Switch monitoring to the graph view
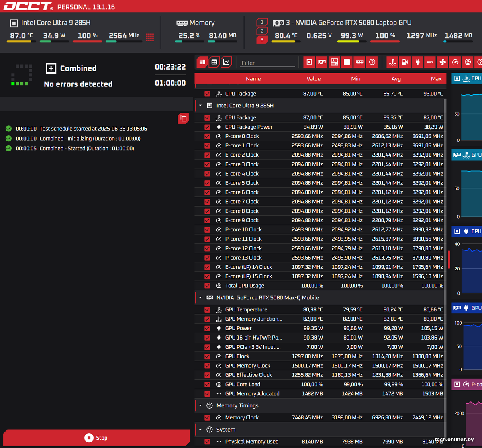This screenshot has width=482, height=448. [x=227, y=62]
